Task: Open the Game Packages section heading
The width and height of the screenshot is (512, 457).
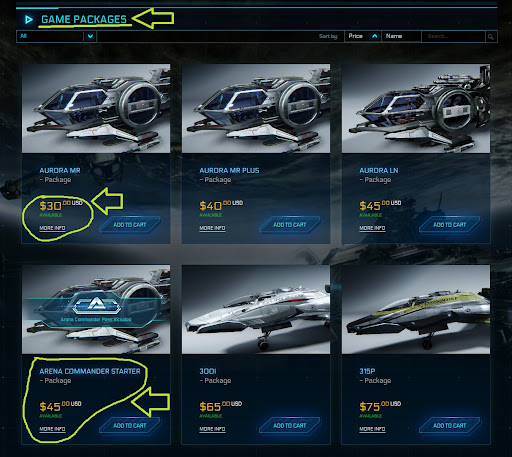Action: click(84, 19)
